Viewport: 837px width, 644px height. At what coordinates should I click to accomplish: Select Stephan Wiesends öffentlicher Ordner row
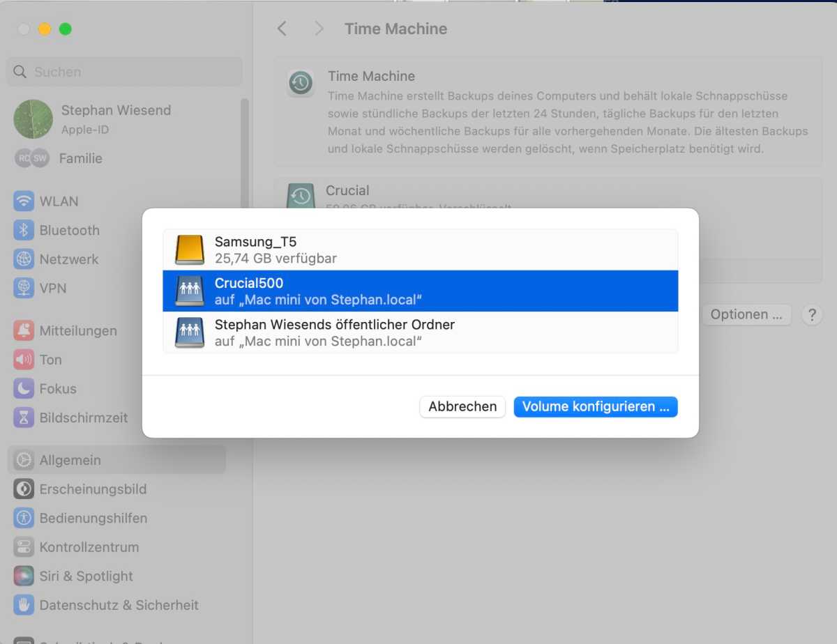[x=421, y=332]
